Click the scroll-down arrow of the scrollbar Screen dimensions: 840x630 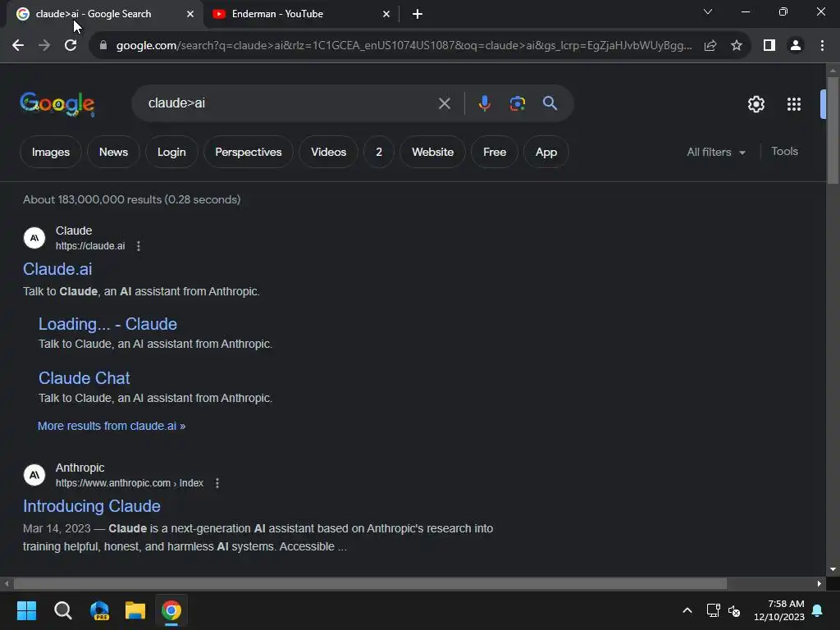pos(833,569)
